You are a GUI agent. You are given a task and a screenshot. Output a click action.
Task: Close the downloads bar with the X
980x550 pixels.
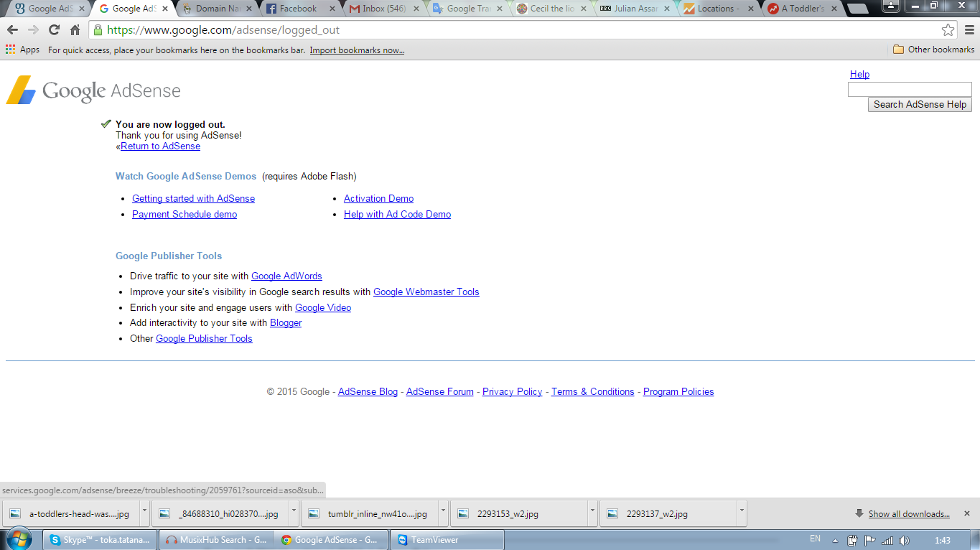tap(966, 513)
